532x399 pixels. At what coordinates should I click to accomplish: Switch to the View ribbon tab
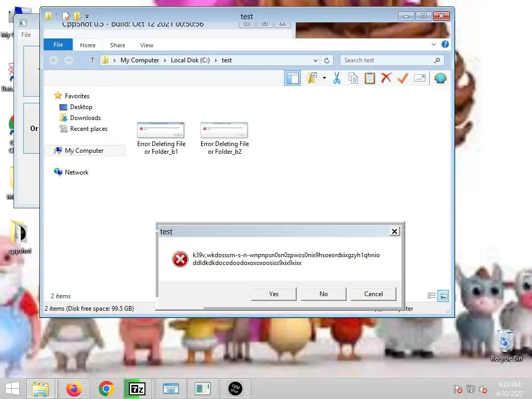click(147, 45)
